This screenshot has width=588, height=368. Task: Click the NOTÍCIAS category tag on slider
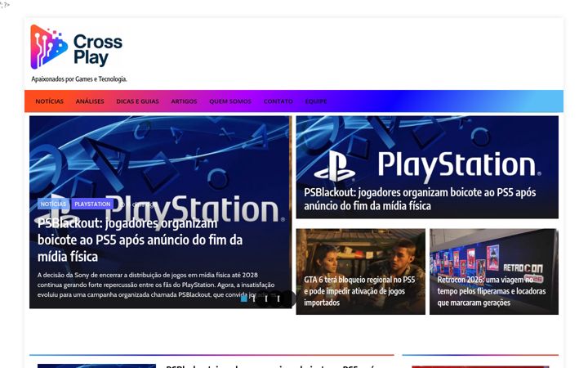click(53, 204)
